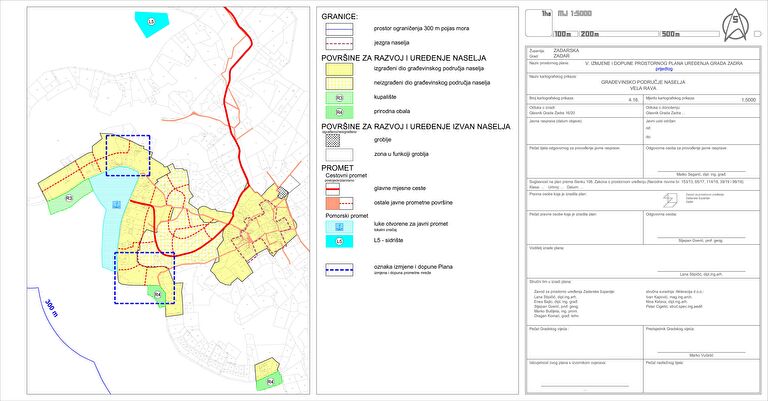
Task: Click the map number '4.16.' cell
Action: [634, 100]
